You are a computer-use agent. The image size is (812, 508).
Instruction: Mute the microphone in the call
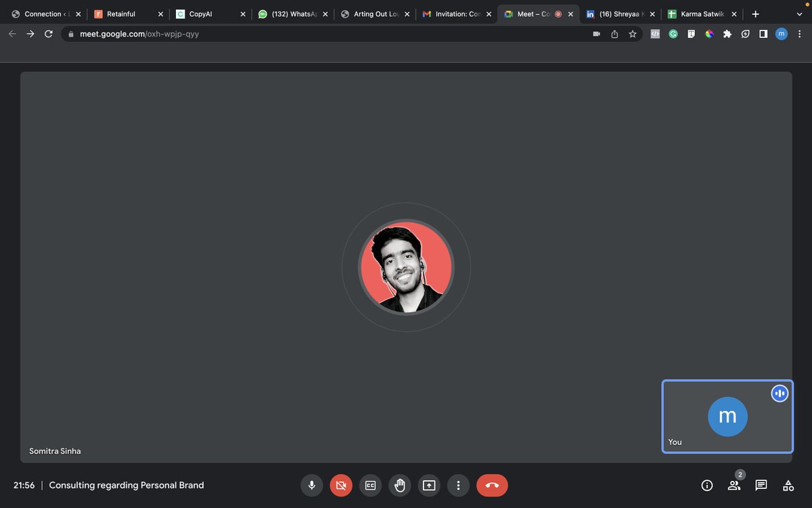(311, 485)
